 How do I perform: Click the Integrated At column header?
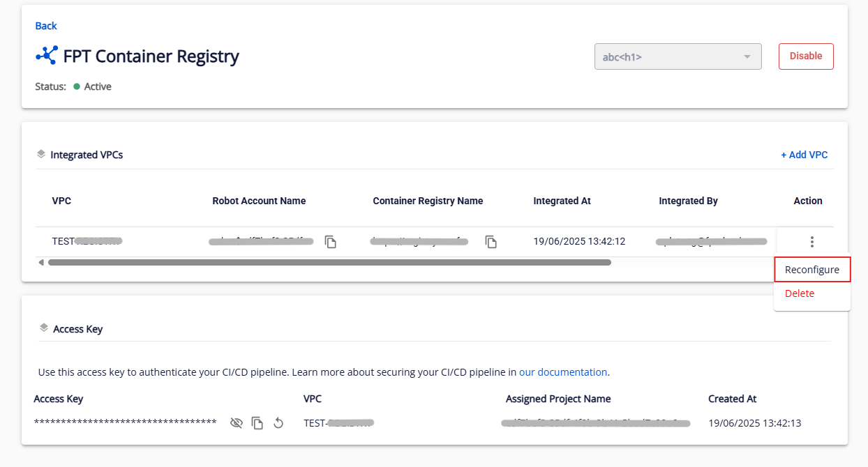tap(562, 201)
